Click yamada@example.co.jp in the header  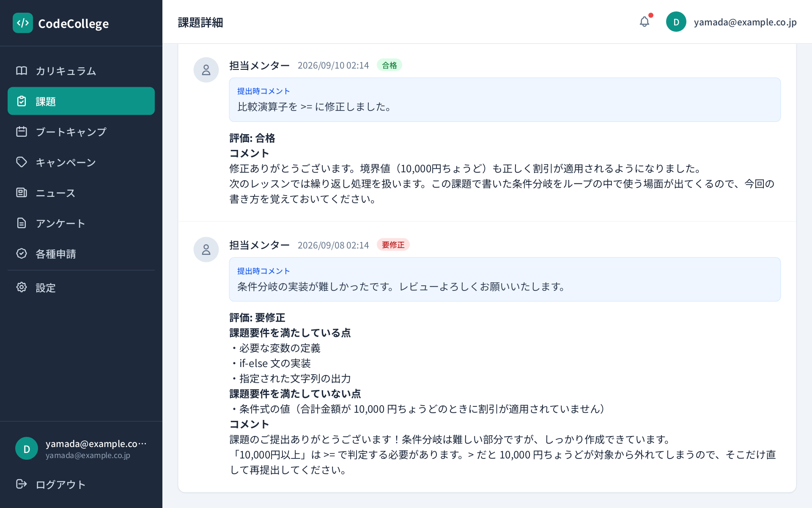coord(745,22)
